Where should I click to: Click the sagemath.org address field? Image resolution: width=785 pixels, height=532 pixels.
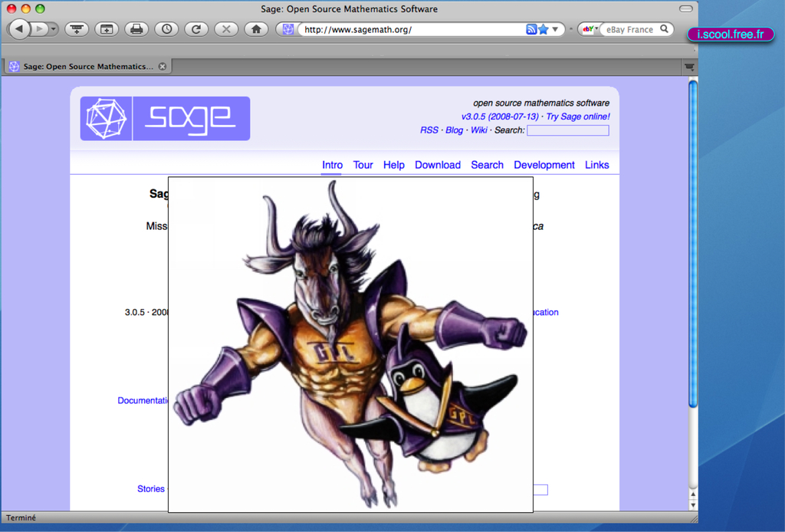pyautogui.click(x=413, y=30)
